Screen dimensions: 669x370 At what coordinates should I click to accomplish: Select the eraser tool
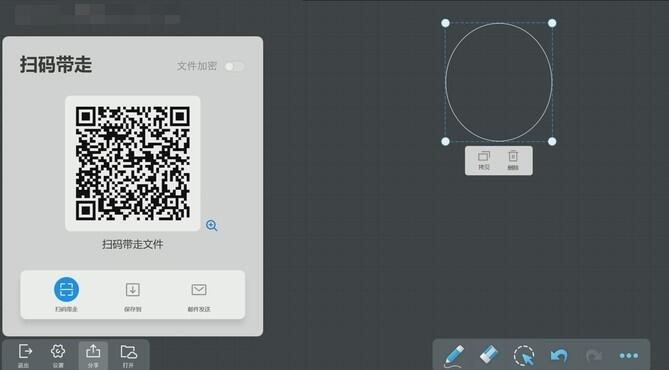[x=489, y=354]
